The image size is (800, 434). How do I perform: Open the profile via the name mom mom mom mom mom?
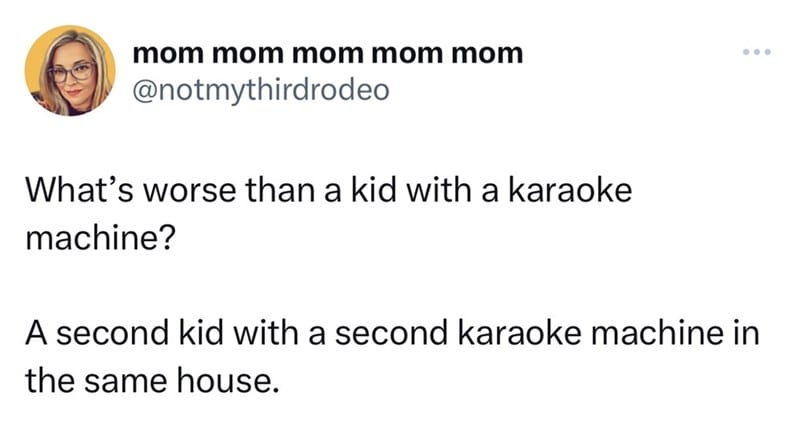pos(328,54)
